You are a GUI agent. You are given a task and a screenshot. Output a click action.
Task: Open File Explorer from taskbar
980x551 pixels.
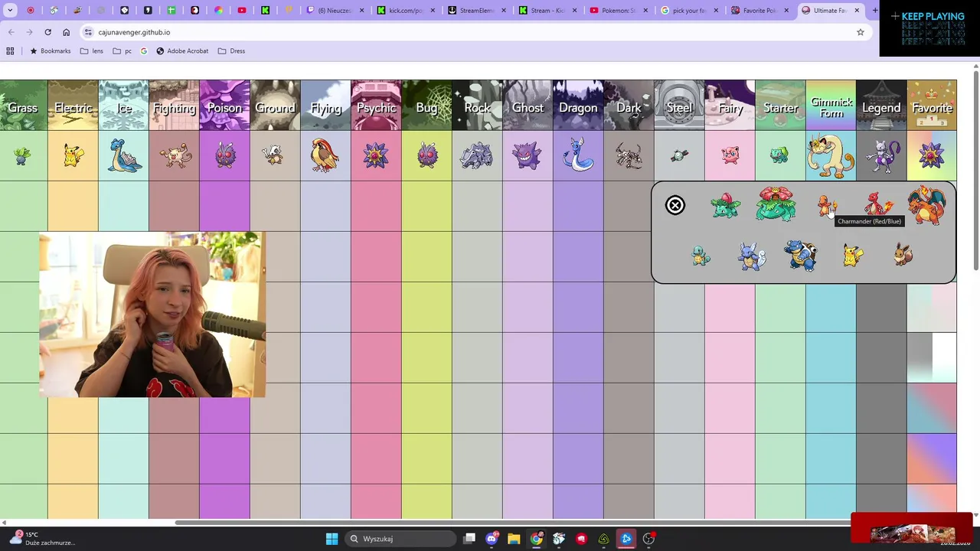[x=514, y=539]
